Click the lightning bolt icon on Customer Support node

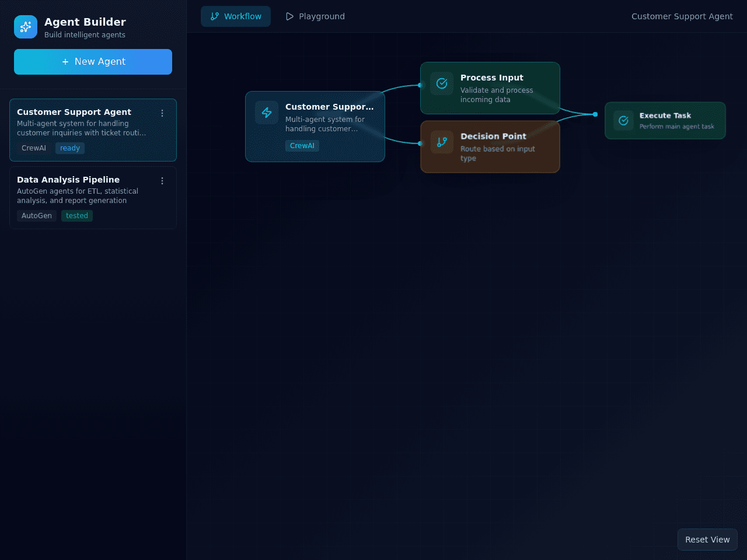coord(267,113)
